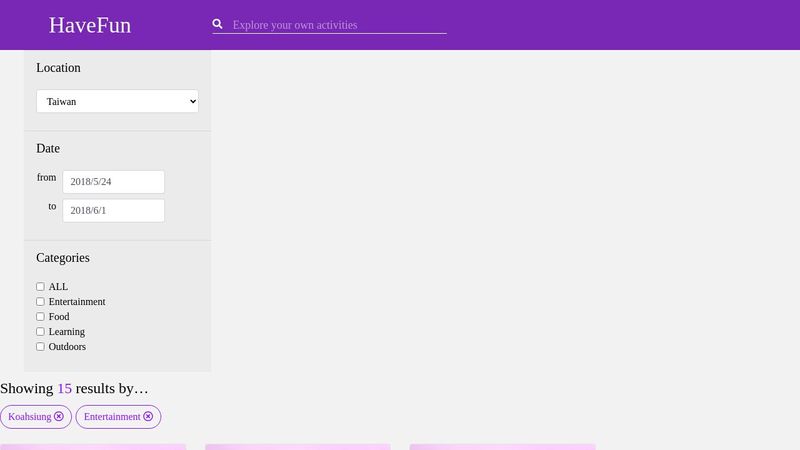Click the 15 results count
The image size is (800, 450).
point(64,388)
